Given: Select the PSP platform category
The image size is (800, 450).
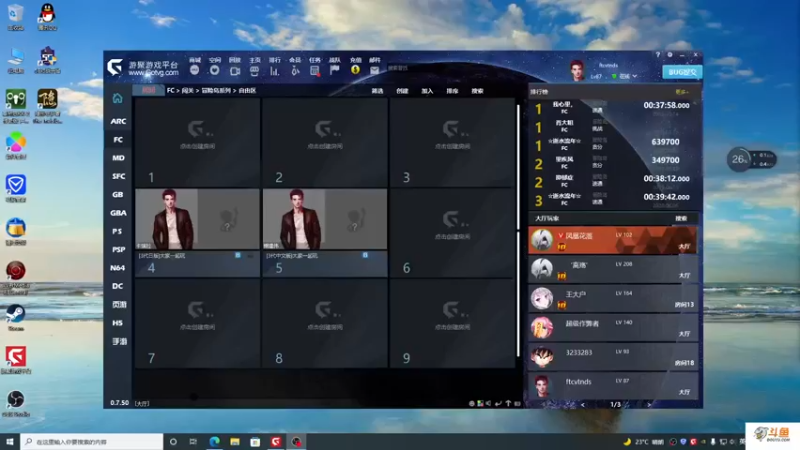Looking at the screenshot, I should click(118, 249).
